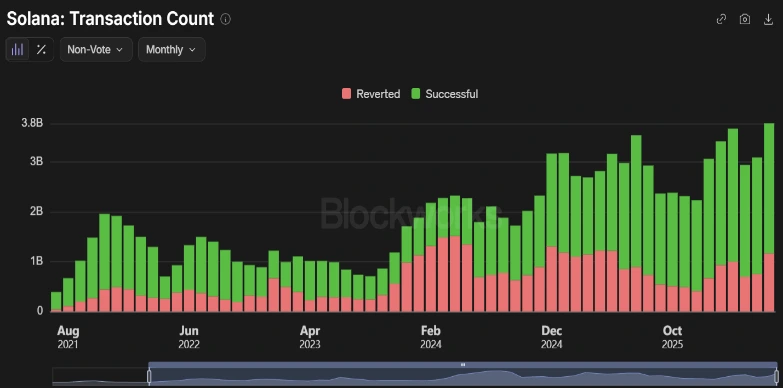783x388 pixels.
Task: Click the Aug 2021 axis label
Action: point(67,337)
